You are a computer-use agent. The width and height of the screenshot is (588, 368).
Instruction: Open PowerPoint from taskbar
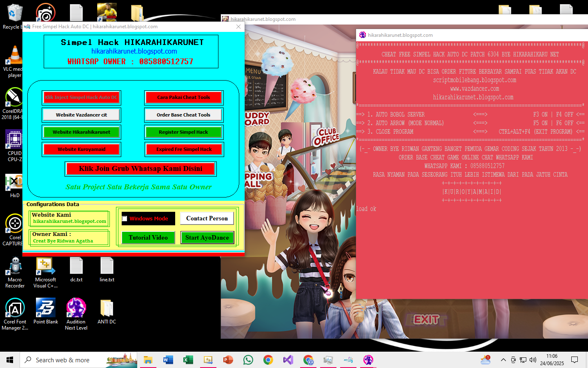click(228, 360)
